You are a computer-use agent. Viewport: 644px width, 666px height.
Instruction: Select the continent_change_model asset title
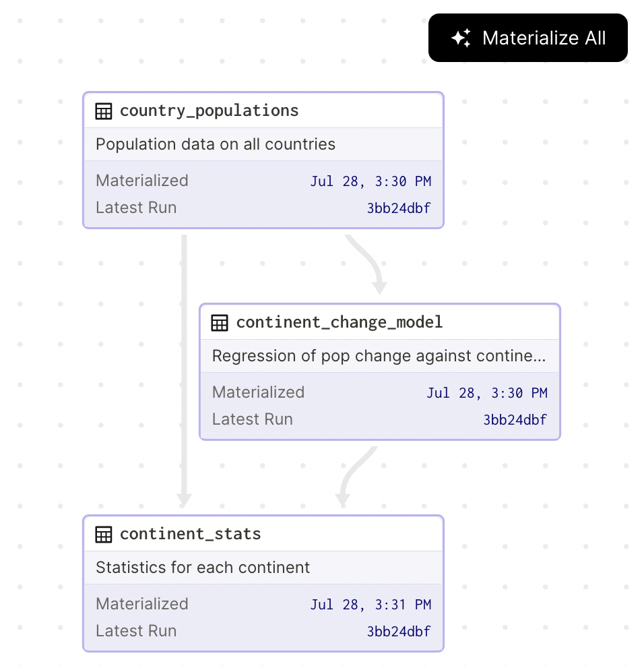point(339,322)
